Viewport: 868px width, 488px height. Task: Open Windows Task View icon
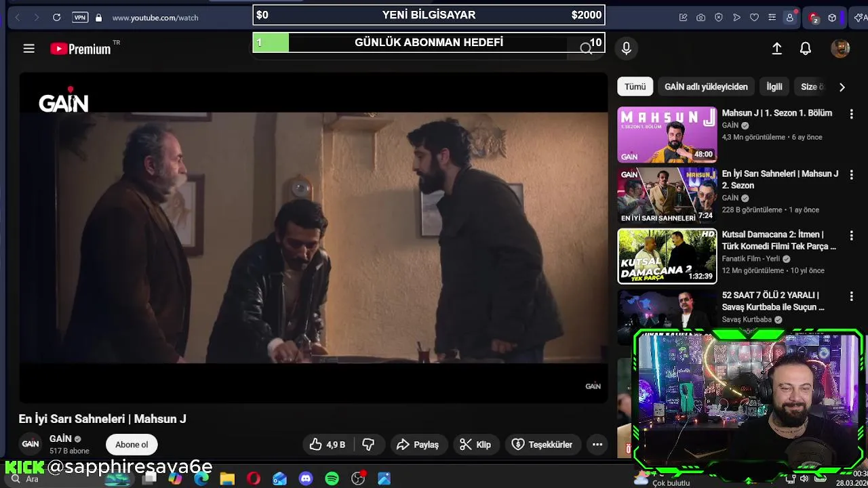click(x=150, y=479)
